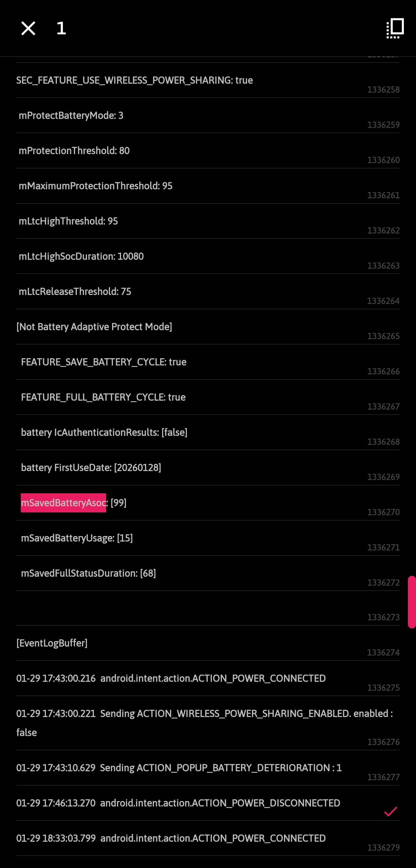Tap the [EventLogBuffer] header line

pos(52,643)
